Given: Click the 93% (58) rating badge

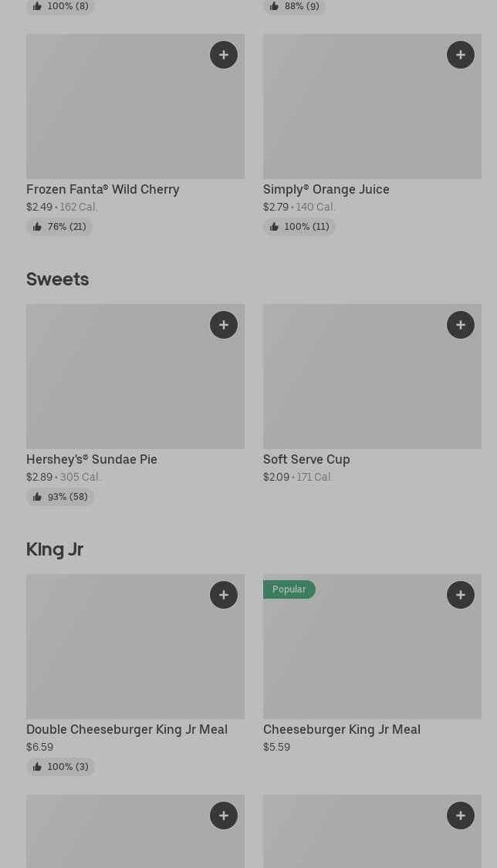Looking at the screenshot, I should coord(60,497).
